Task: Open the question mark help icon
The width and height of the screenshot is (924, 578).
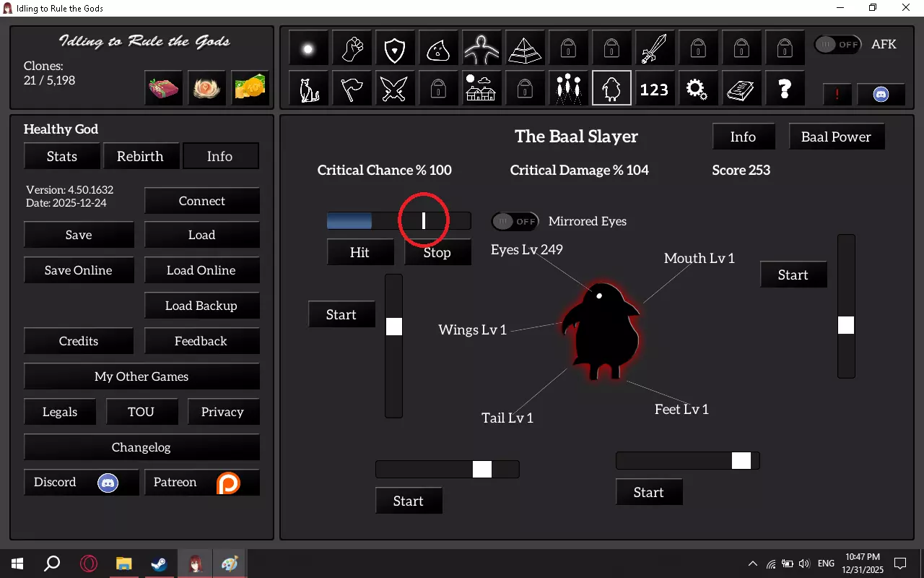Action: click(x=785, y=90)
